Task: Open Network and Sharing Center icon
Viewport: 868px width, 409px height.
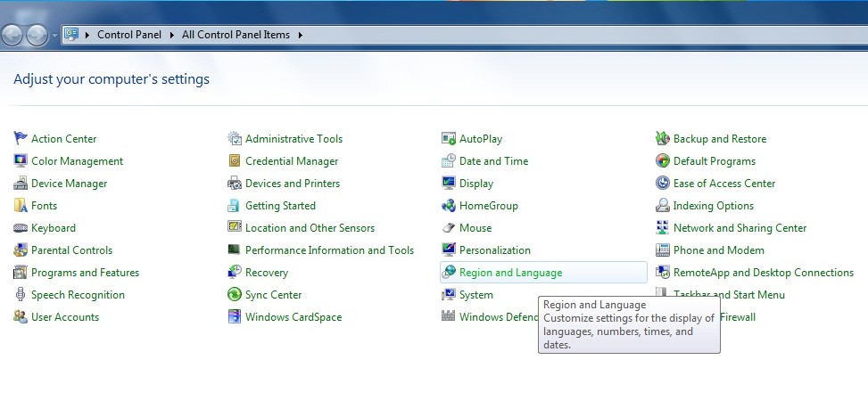Action: 663,228
